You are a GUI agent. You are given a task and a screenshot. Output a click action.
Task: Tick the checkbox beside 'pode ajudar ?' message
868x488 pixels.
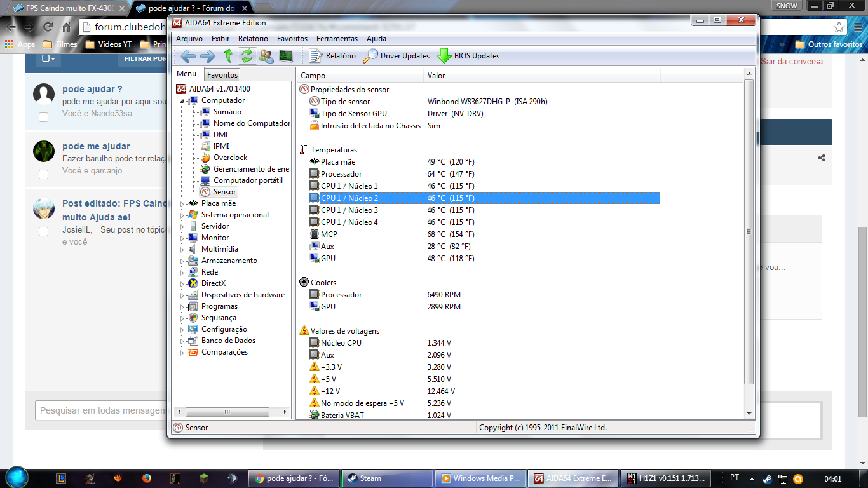point(43,117)
